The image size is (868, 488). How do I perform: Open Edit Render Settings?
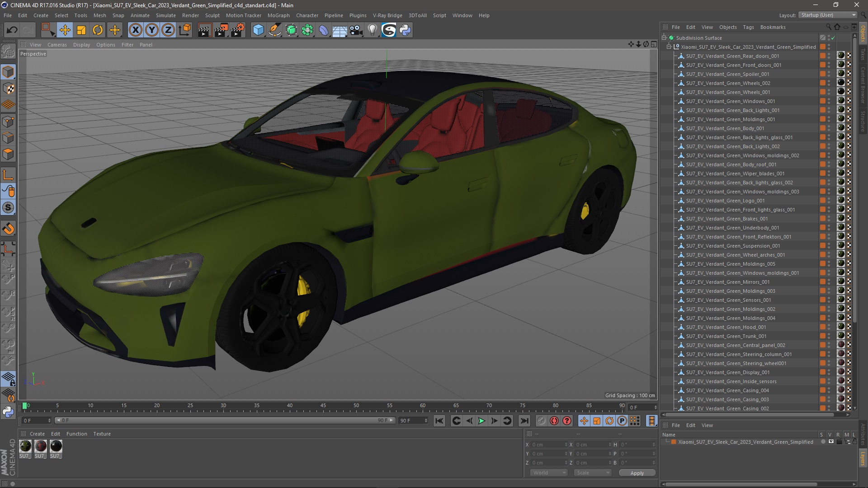[237, 30]
